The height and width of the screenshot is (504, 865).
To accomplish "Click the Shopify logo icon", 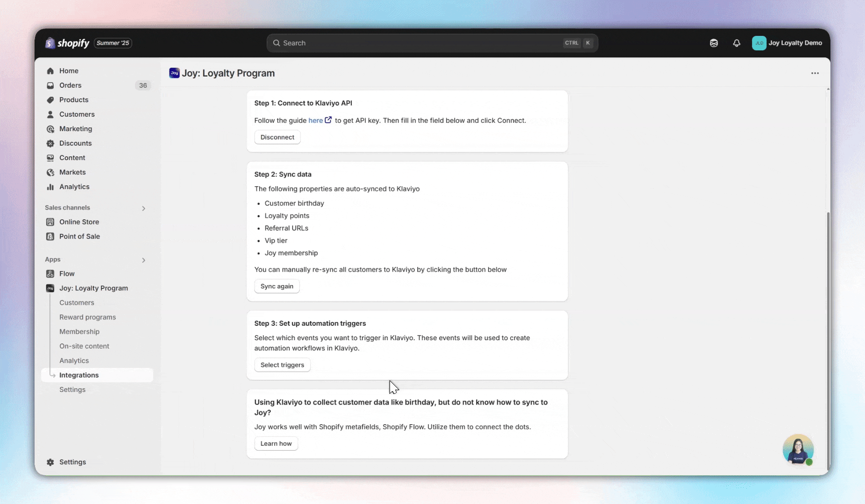I will (x=50, y=43).
